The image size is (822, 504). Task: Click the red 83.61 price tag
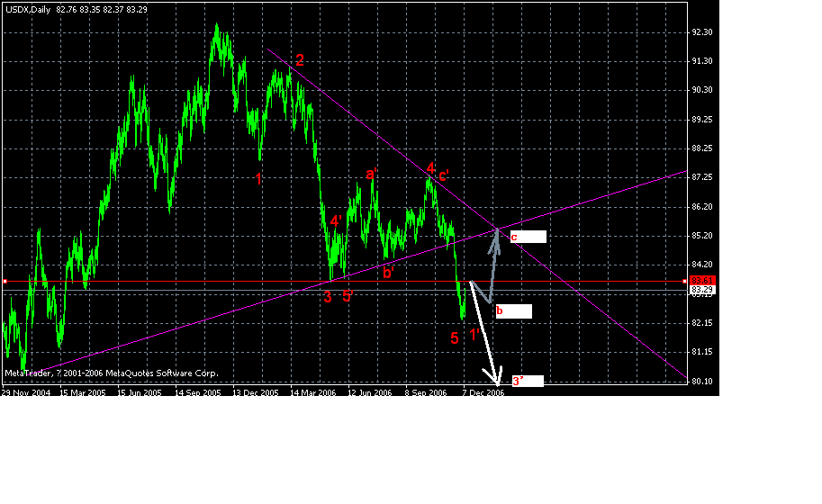click(702, 281)
